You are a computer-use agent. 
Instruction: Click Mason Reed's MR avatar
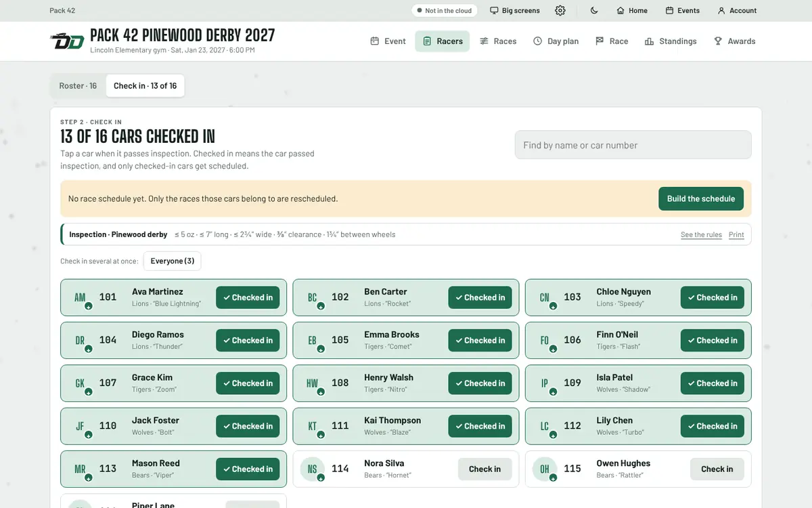(x=80, y=469)
